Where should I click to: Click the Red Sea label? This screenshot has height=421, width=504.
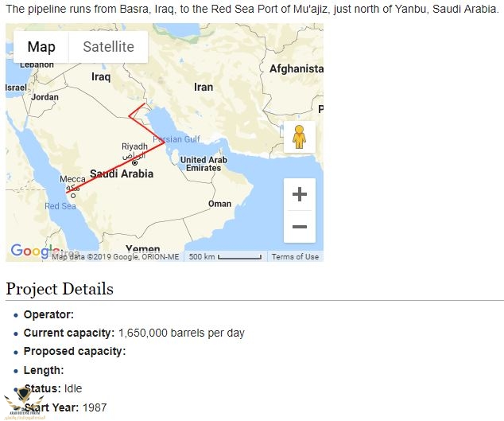click(60, 206)
